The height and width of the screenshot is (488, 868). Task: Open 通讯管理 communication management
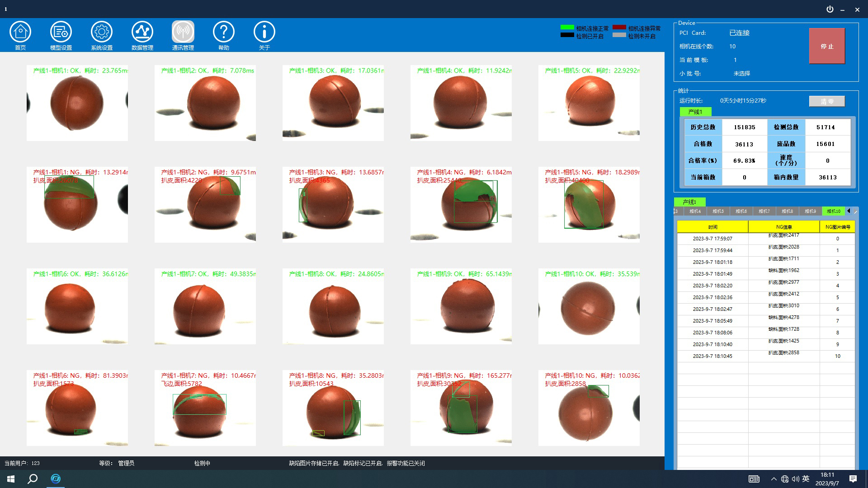pyautogui.click(x=183, y=33)
